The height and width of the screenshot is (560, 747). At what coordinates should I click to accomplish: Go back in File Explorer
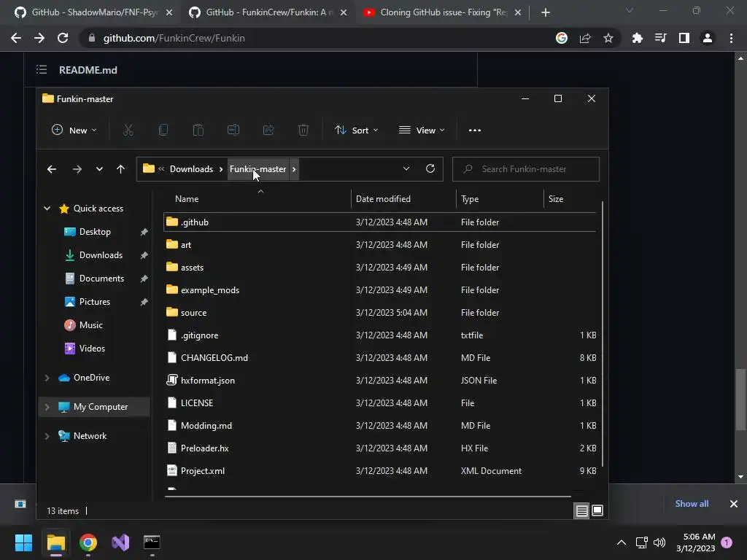pyautogui.click(x=52, y=169)
